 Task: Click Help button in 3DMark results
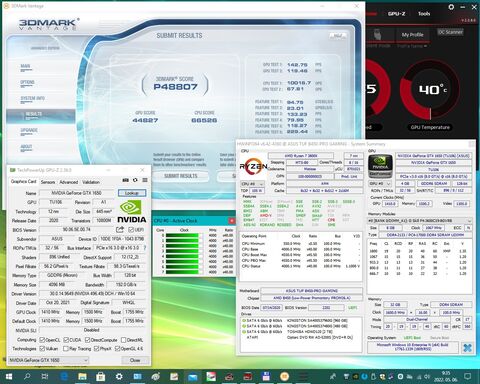(x=338, y=36)
